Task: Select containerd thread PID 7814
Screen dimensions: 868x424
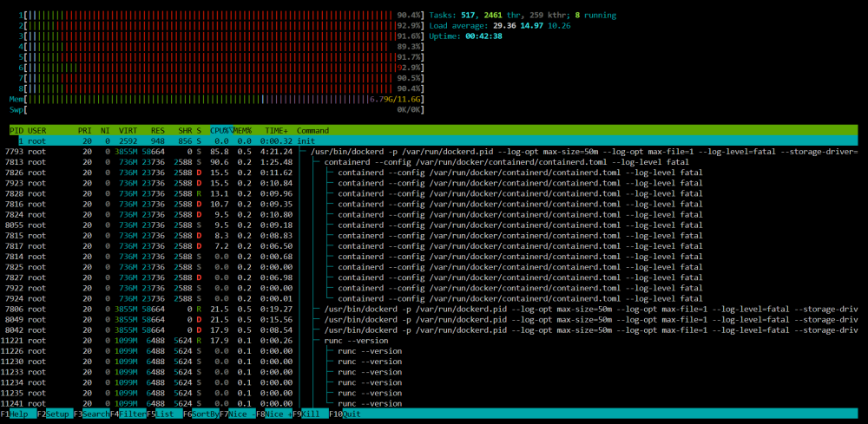Action: point(429,257)
